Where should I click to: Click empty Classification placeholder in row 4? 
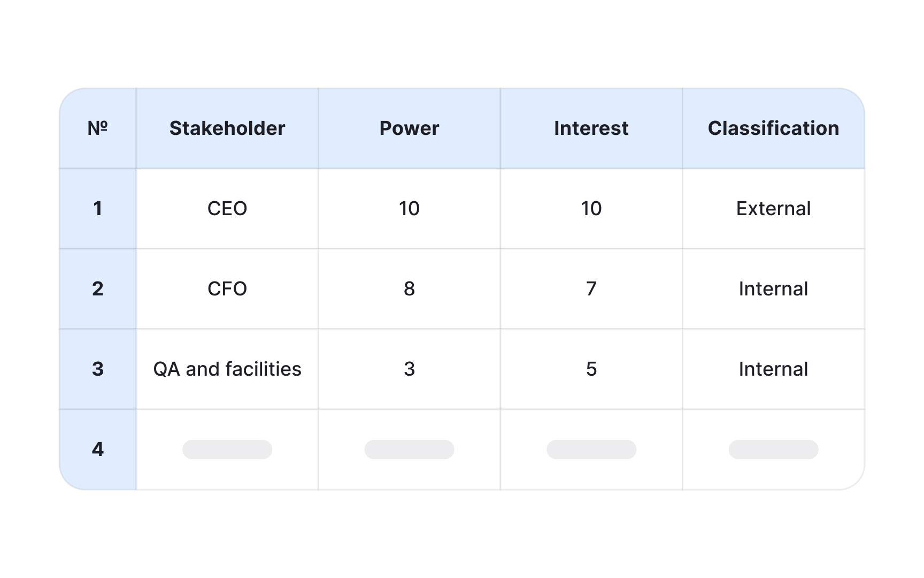click(773, 450)
